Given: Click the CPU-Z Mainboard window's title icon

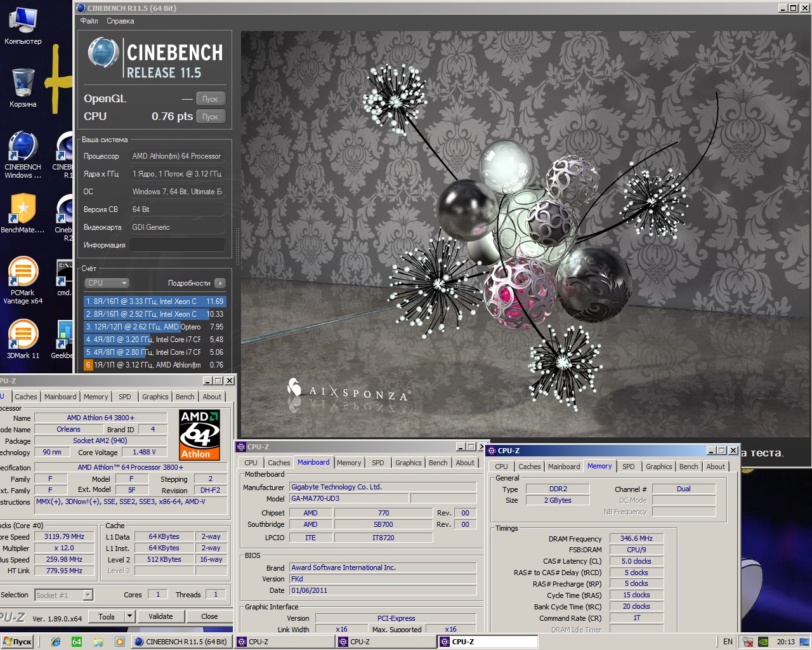Looking at the screenshot, I should [241, 447].
